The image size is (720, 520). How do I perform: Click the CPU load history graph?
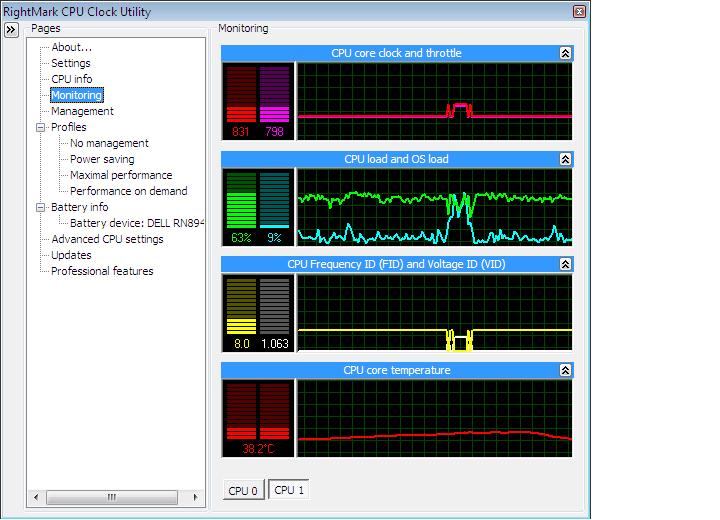point(434,207)
